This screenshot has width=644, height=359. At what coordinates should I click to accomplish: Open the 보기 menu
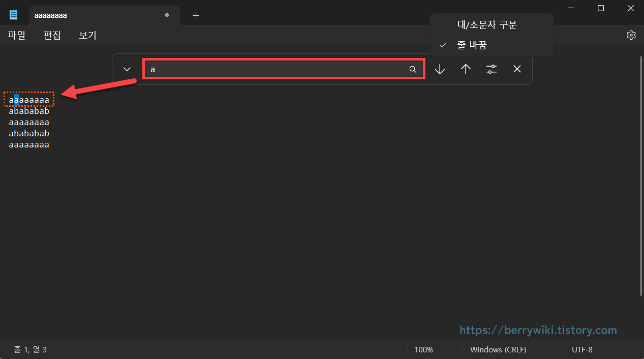pos(88,35)
